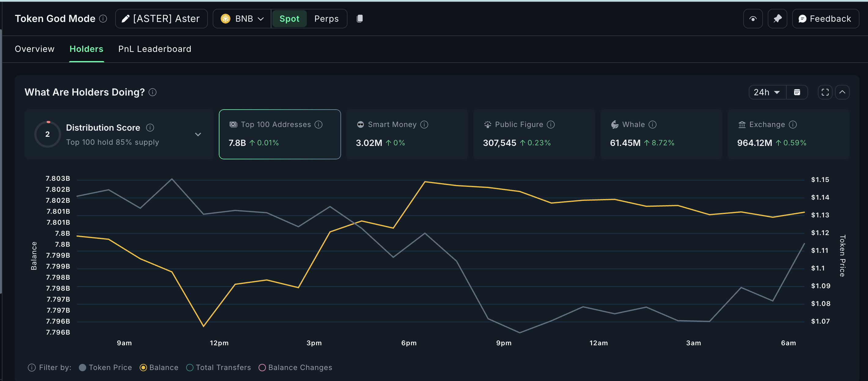
Task: Switch to the PnL Leaderboard tab
Action: [x=154, y=49]
